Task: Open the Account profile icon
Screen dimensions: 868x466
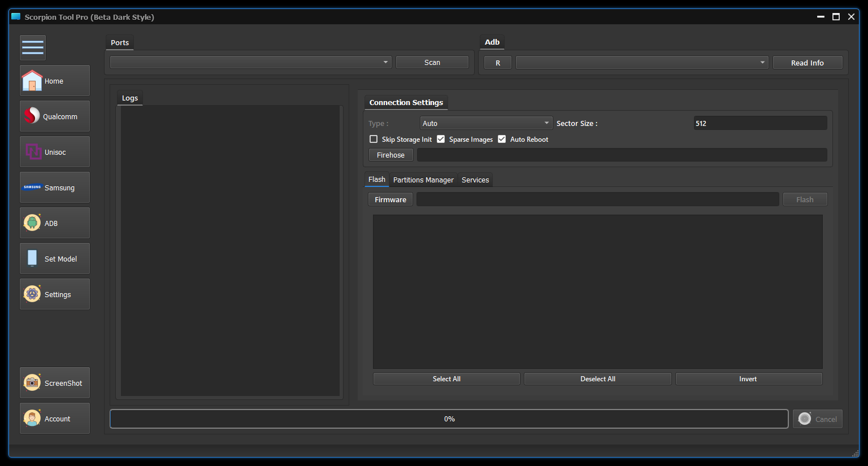Action: [x=32, y=419]
